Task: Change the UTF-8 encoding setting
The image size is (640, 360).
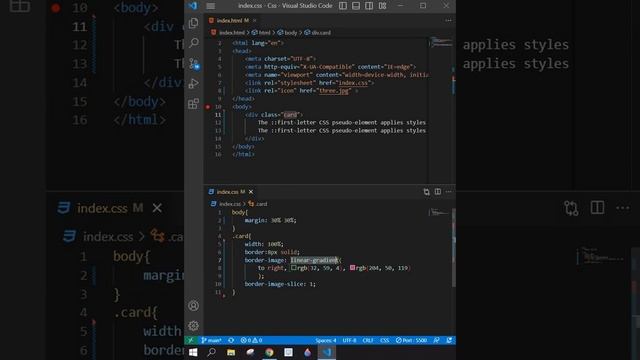Action: coord(349,340)
